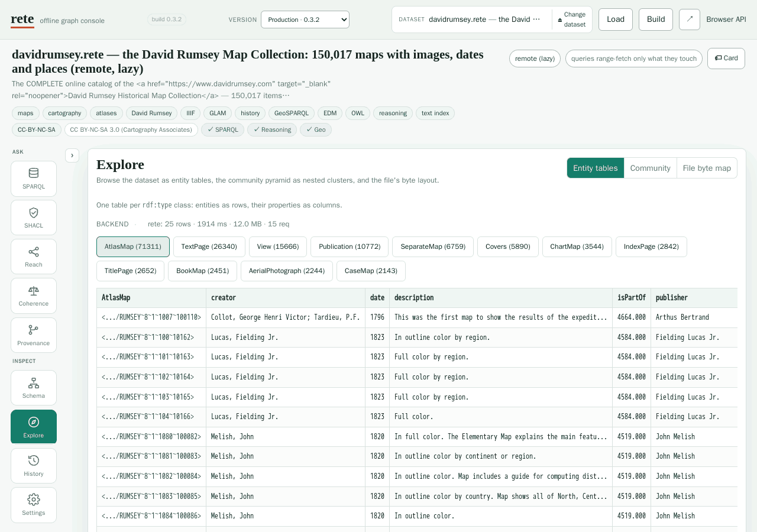757x532 pixels.
Task: Click the remote (lazy) badge
Action: [x=535, y=59]
